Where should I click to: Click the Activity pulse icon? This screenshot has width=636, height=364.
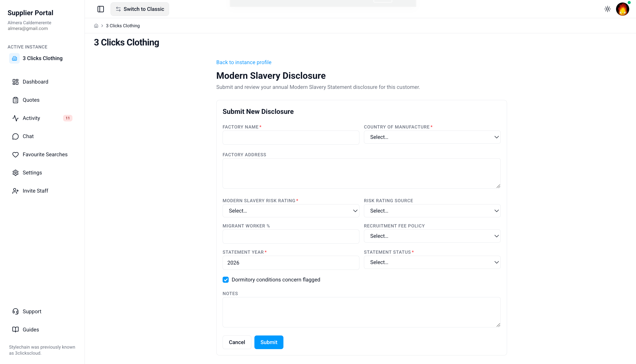click(x=15, y=118)
